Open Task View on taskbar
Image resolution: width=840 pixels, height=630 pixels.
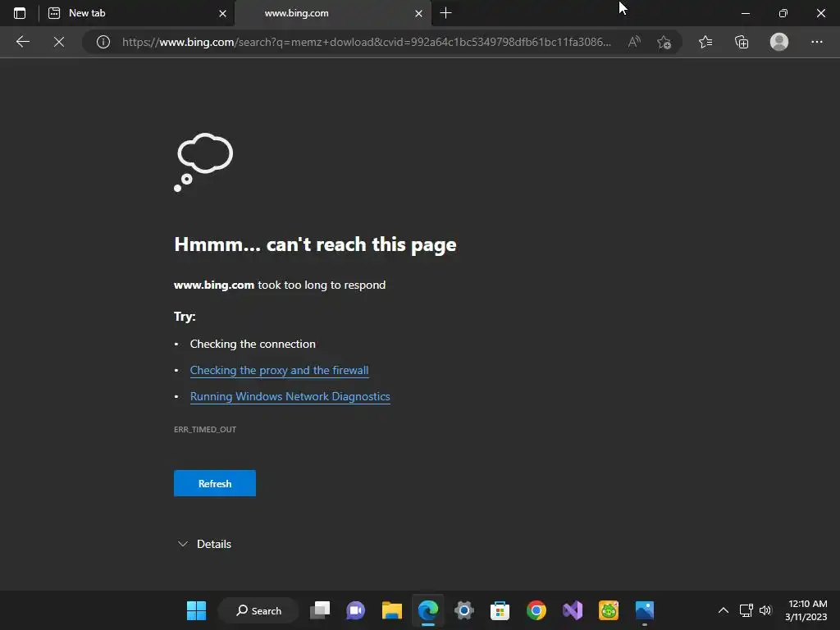click(320, 610)
